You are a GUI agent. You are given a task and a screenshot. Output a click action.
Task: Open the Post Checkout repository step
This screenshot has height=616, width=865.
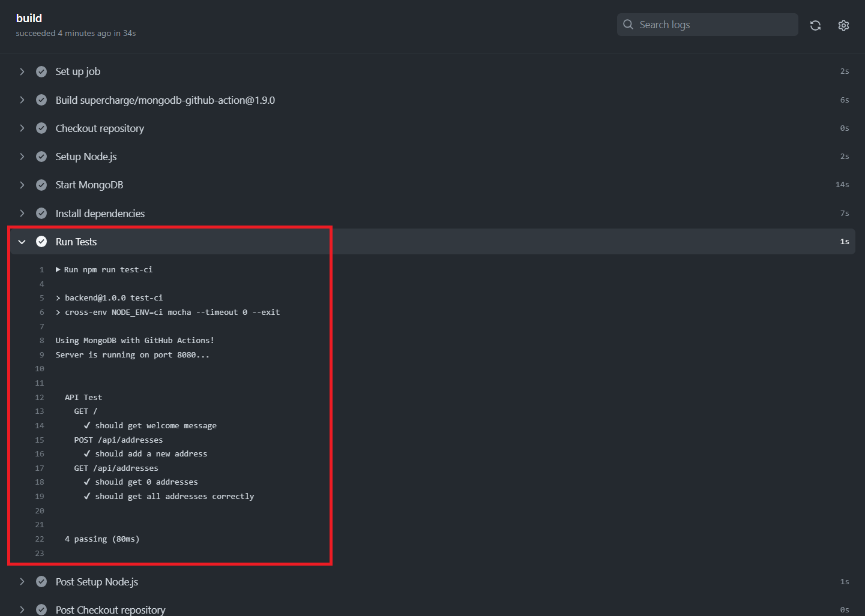(110, 609)
